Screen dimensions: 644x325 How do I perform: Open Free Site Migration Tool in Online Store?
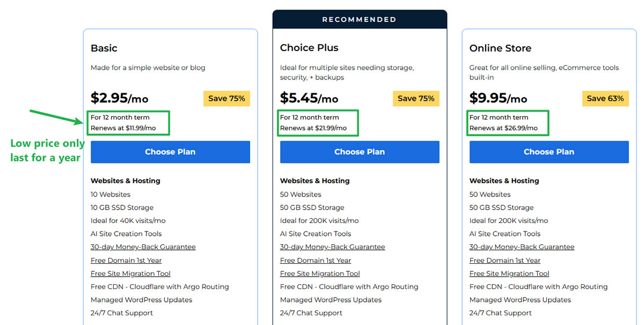point(509,273)
